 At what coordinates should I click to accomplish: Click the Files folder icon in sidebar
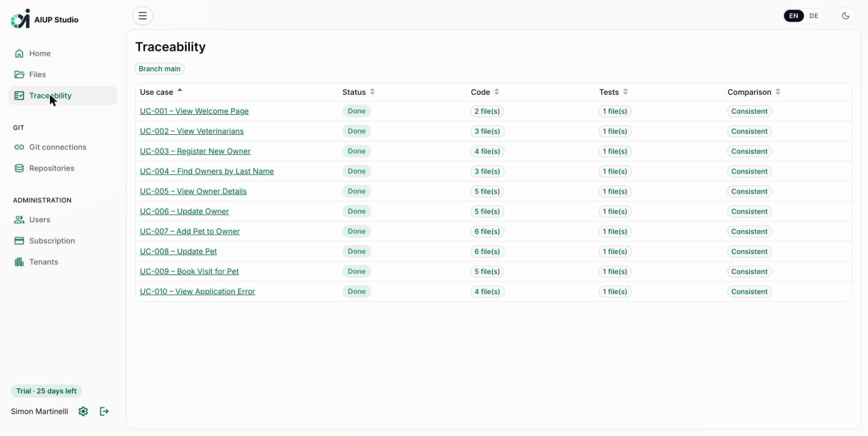[19, 74]
